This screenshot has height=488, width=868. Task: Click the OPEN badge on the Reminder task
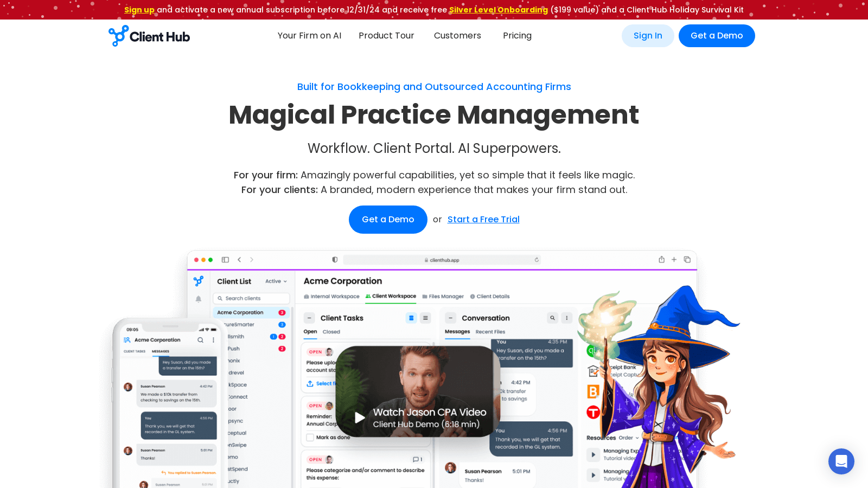[315, 406]
